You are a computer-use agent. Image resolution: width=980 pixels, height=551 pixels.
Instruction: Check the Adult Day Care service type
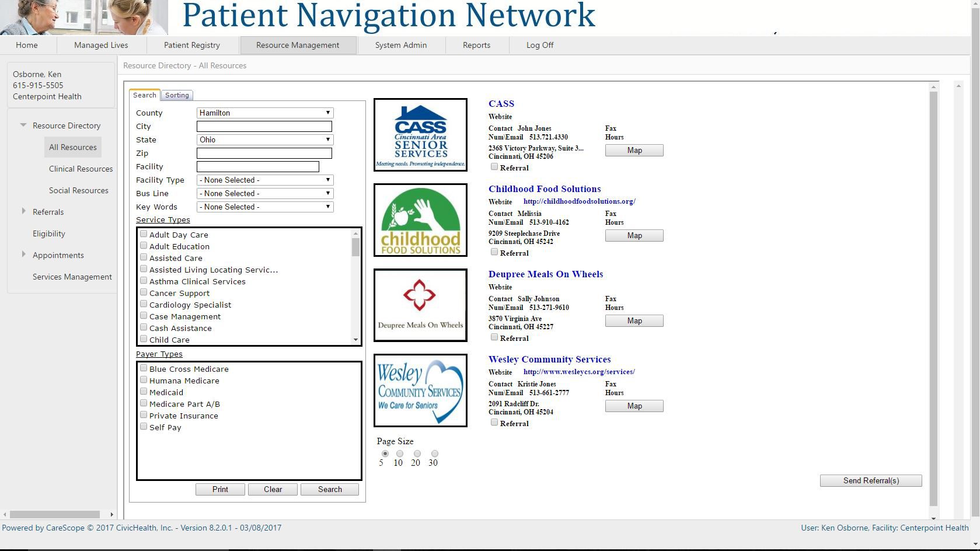pos(144,234)
